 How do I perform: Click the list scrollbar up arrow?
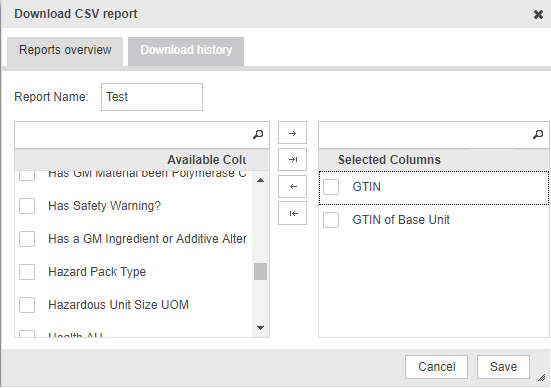260,180
